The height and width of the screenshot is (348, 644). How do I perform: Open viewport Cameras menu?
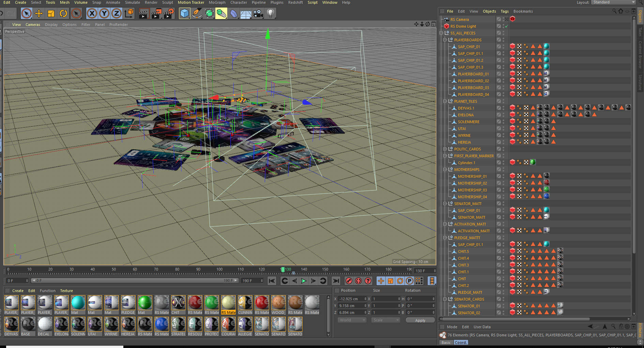click(33, 25)
